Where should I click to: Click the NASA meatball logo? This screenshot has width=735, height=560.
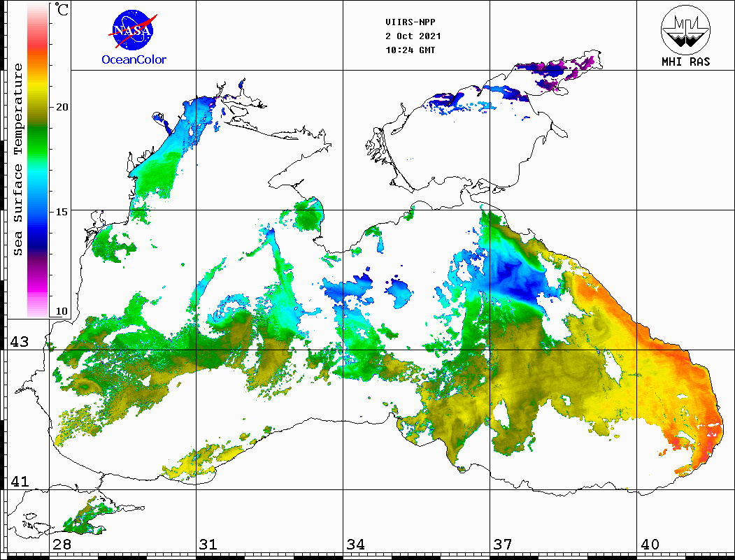tap(133, 31)
